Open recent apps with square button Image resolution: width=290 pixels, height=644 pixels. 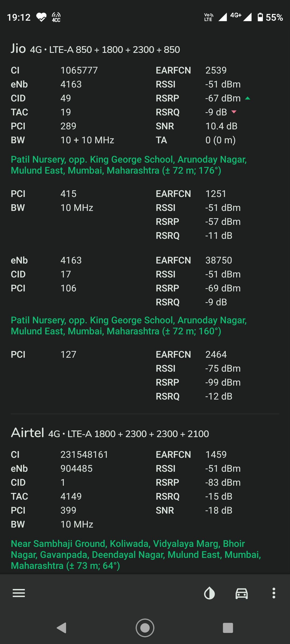pos(228,628)
